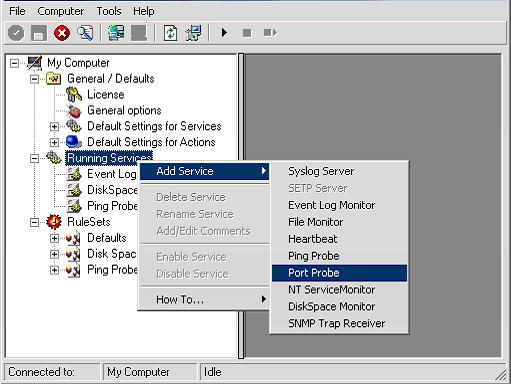Click the network computers toolbar icon
Screen dimensions: 511x384
coord(194,33)
